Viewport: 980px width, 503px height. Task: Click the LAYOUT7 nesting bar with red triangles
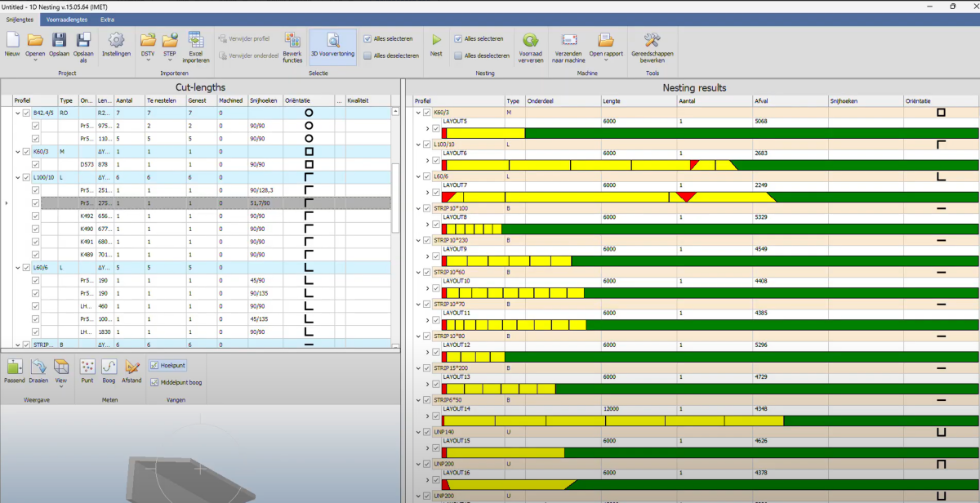[710, 197]
